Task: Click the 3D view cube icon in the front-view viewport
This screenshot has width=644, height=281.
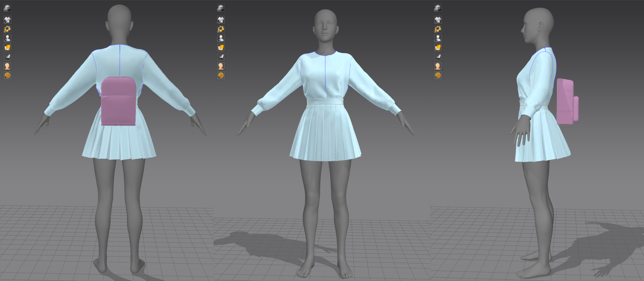Action: click(x=221, y=8)
